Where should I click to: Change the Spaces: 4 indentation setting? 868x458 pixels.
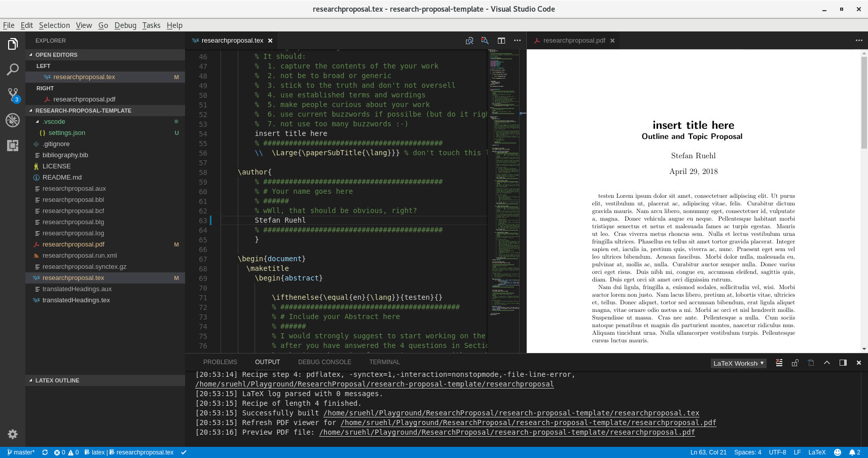pos(747,452)
